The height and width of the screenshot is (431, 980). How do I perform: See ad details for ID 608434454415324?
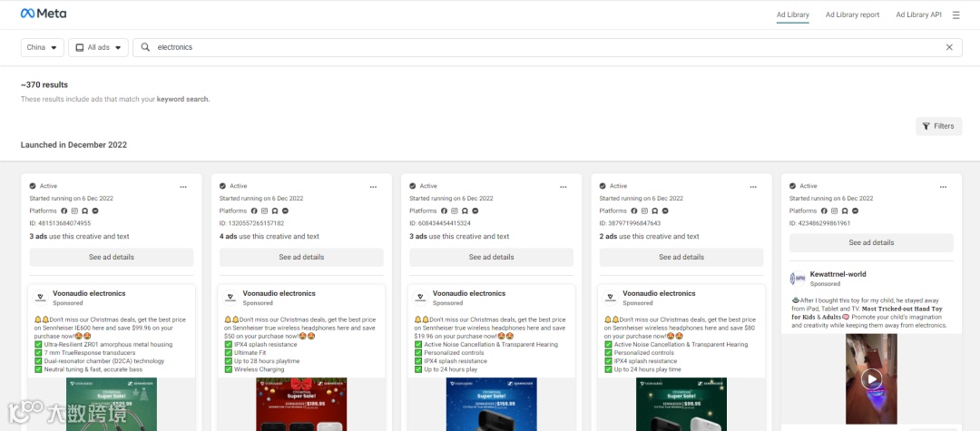491,258
